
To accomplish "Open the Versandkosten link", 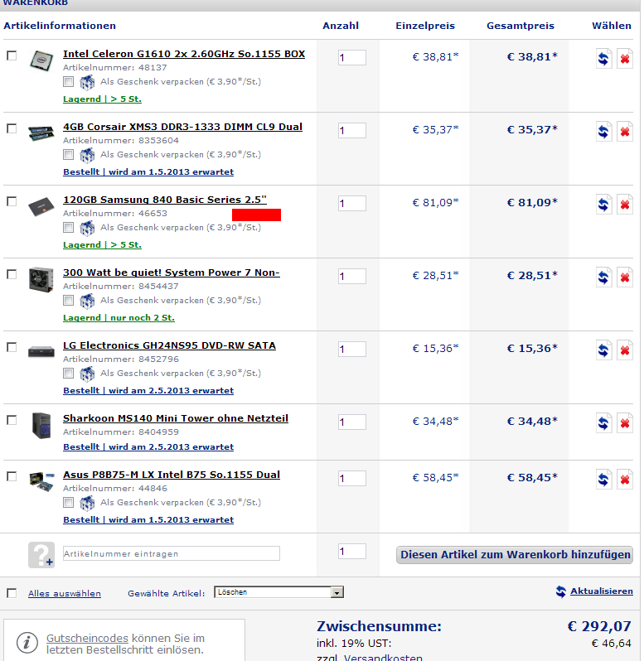I will (383, 657).
